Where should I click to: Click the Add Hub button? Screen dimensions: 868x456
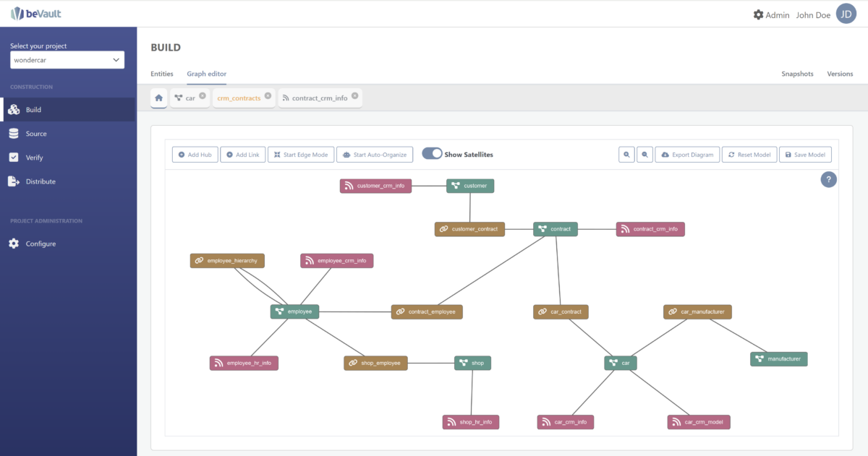(x=195, y=155)
